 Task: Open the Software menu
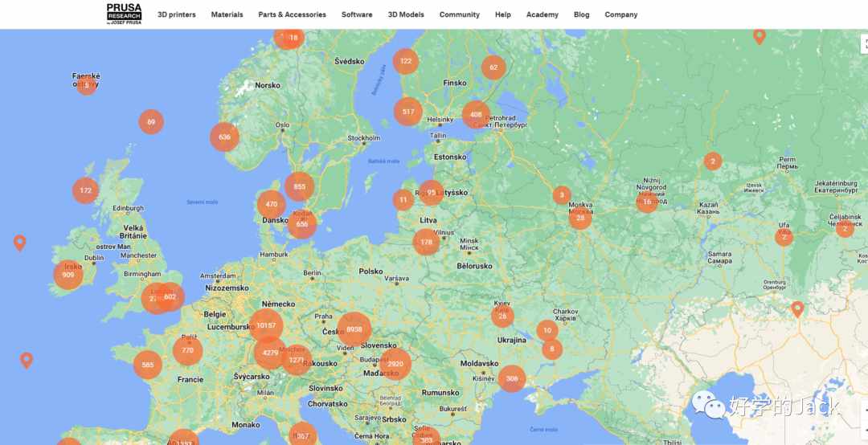click(357, 15)
